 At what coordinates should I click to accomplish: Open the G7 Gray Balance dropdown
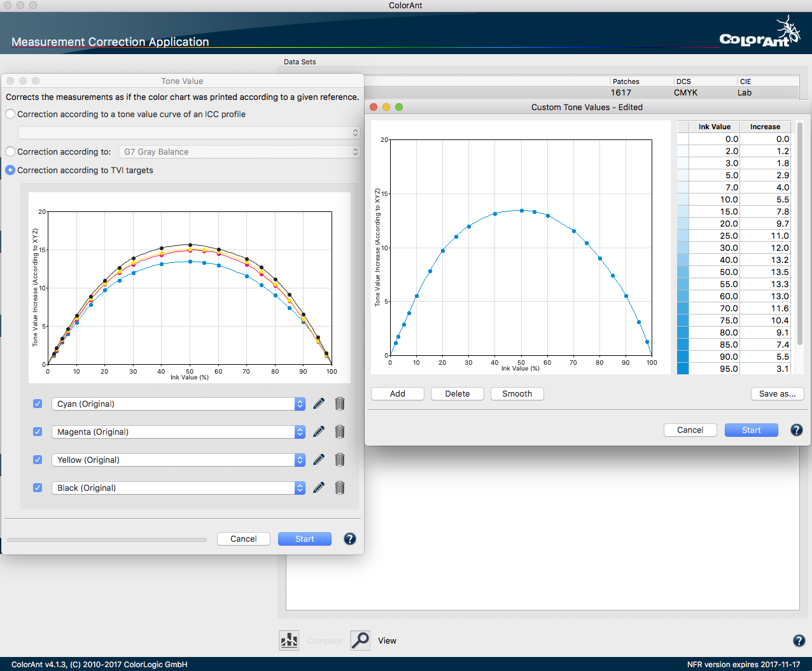(239, 152)
